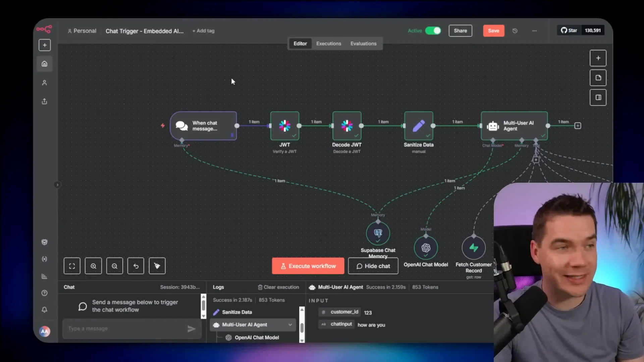Select the JWT Verify node

pyautogui.click(x=285, y=126)
